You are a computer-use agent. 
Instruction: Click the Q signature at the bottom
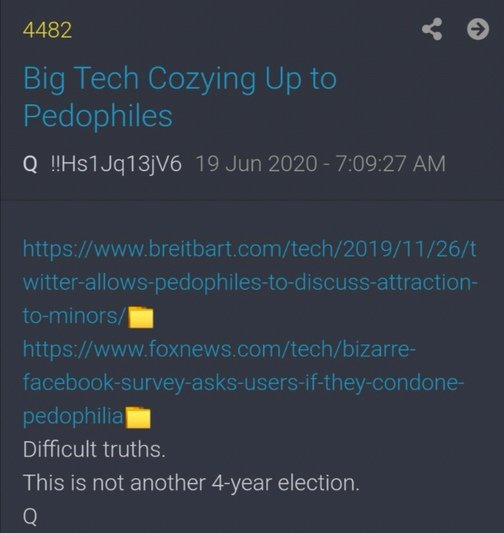[30, 516]
